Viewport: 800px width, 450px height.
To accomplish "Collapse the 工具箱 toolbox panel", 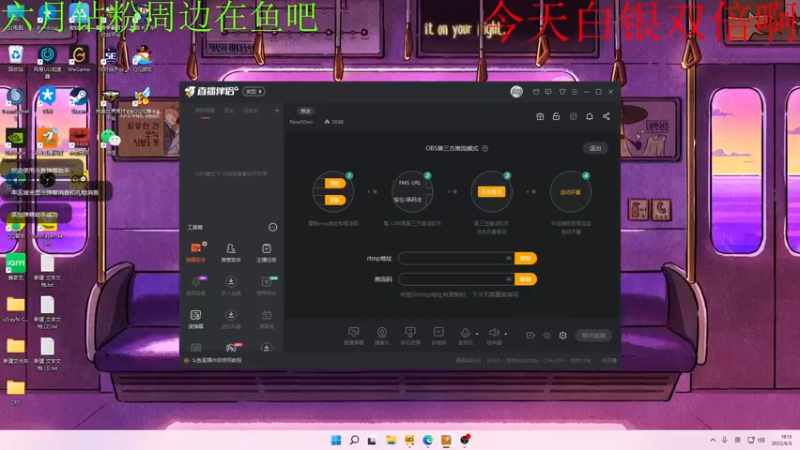I will click(x=272, y=227).
